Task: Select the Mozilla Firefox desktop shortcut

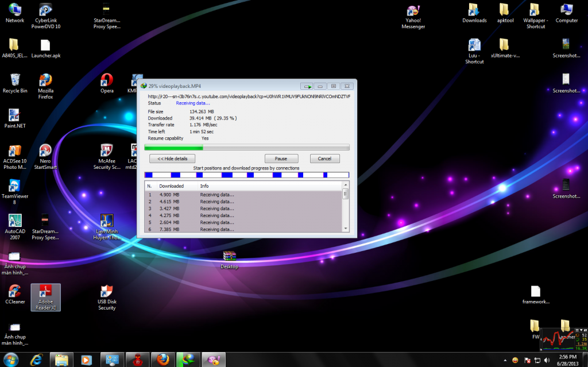Action: pyautogui.click(x=46, y=86)
